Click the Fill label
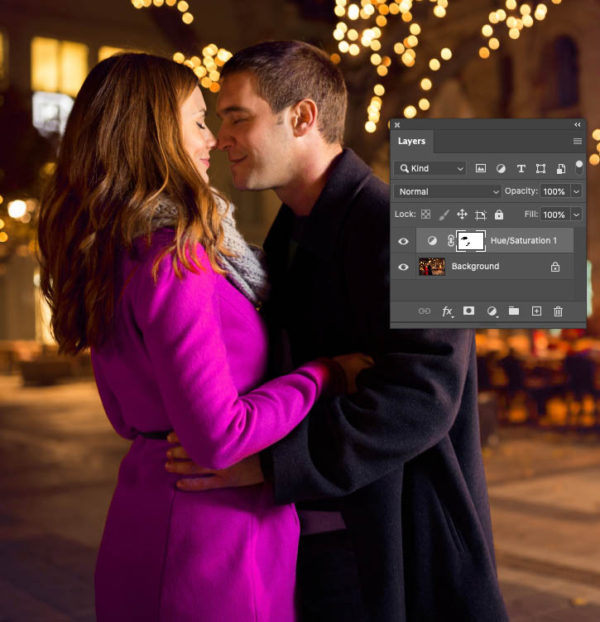The image size is (600, 622). tap(531, 214)
